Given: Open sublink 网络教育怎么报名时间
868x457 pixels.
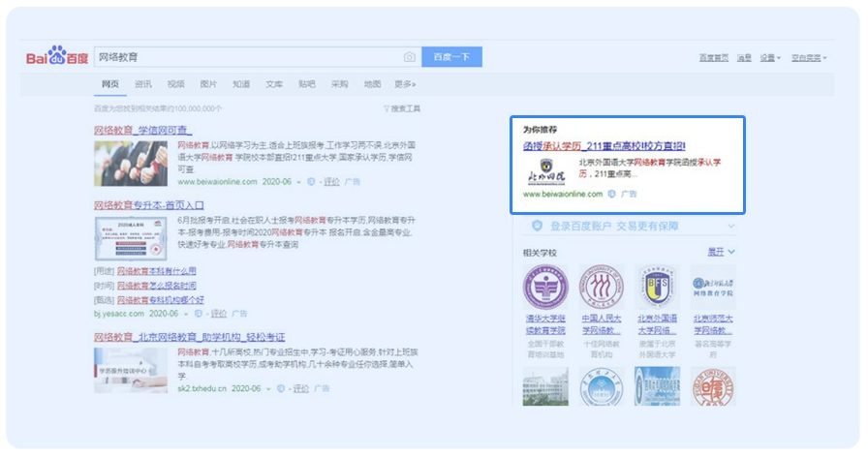Looking at the screenshot, I should click(157, 286).
